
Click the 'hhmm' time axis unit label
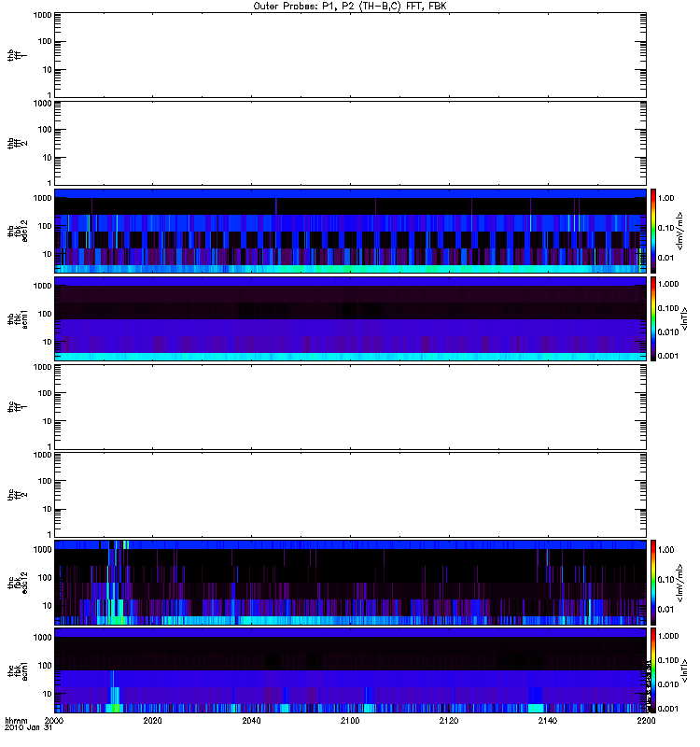click(x=16, y=721)
